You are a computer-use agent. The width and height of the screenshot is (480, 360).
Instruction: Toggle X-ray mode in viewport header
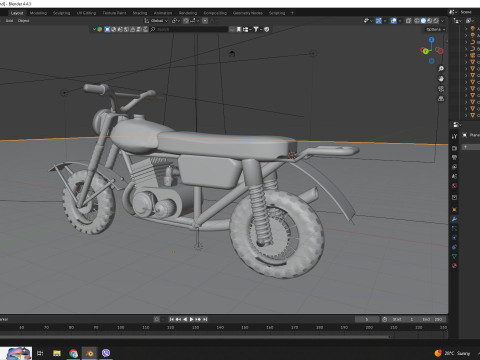point(408,21)
